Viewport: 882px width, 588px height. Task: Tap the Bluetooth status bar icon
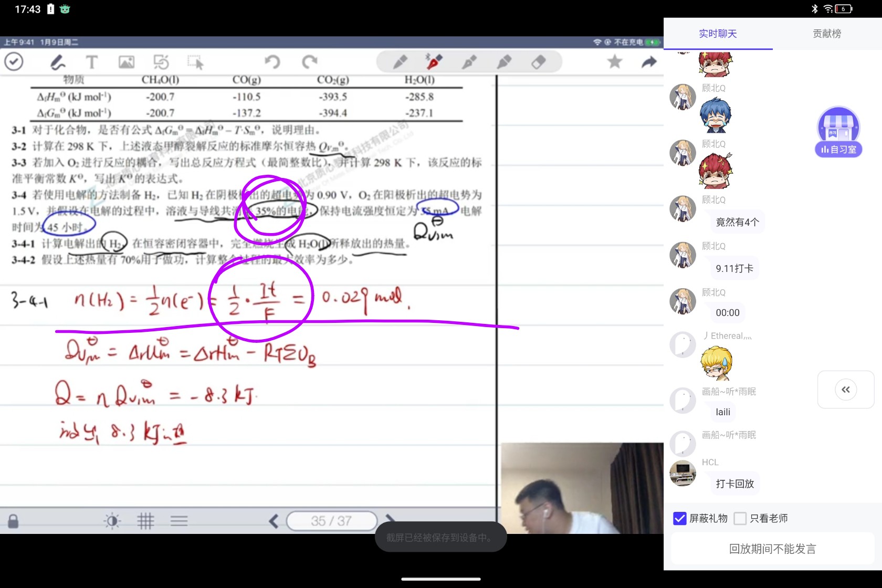click(814, 9)
